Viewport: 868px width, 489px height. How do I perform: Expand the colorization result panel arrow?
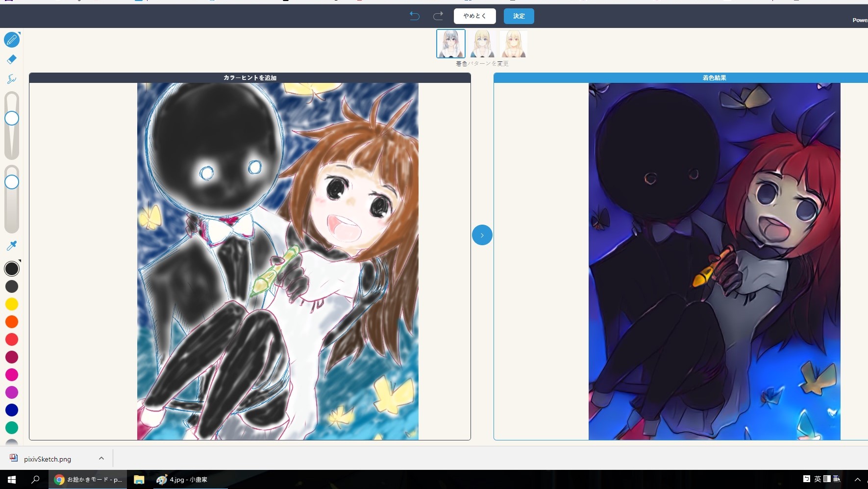click(x=482, y=235)
